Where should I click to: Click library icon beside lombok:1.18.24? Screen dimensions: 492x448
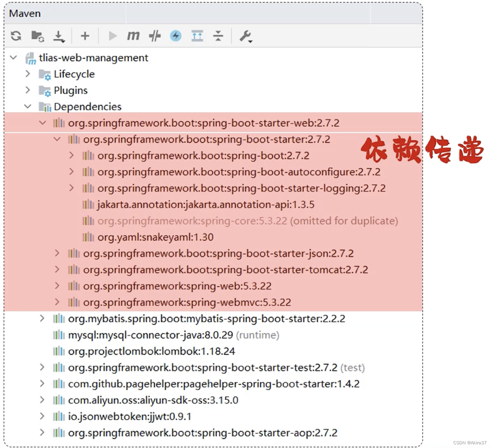(59, 351)
